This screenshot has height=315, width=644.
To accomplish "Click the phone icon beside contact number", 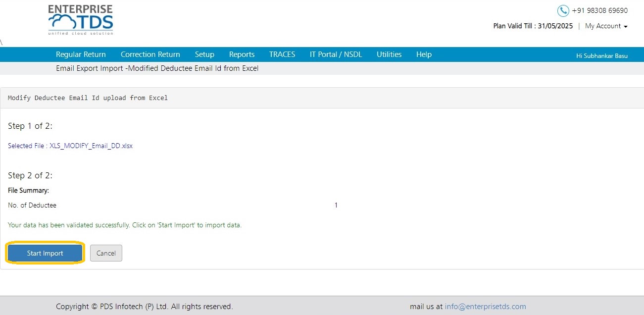I will pyautogui.click(x=563, y=11).
